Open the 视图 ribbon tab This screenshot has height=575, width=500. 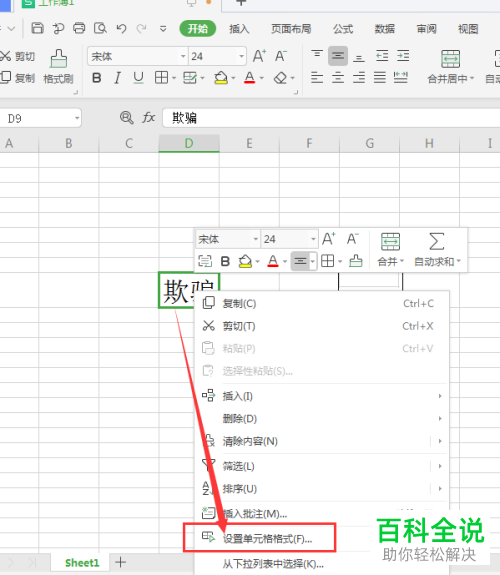coord(468,29)
